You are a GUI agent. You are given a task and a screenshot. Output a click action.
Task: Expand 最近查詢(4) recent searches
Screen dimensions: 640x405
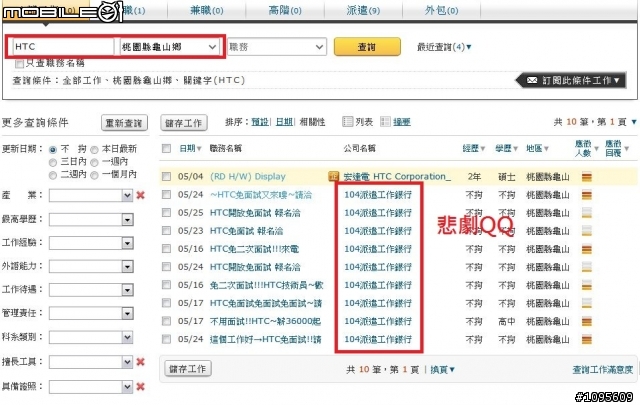coord(444,47)
